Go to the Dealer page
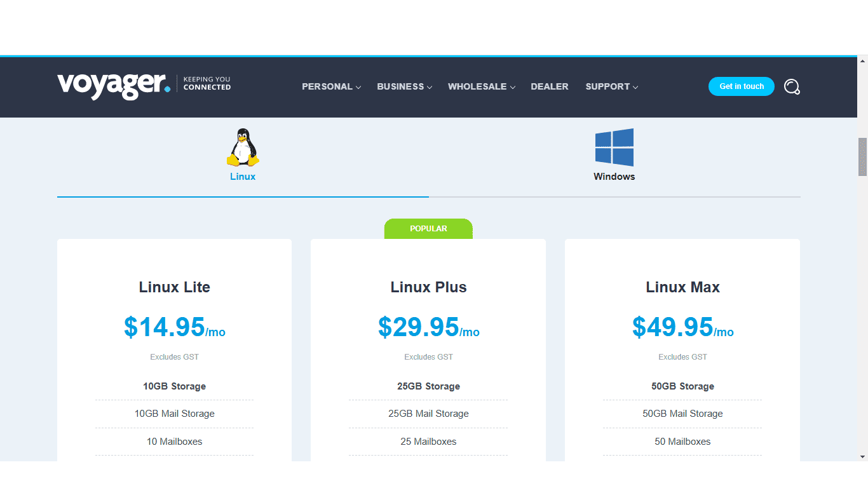Viewport: 868px width, 488px height. [550, 86]
